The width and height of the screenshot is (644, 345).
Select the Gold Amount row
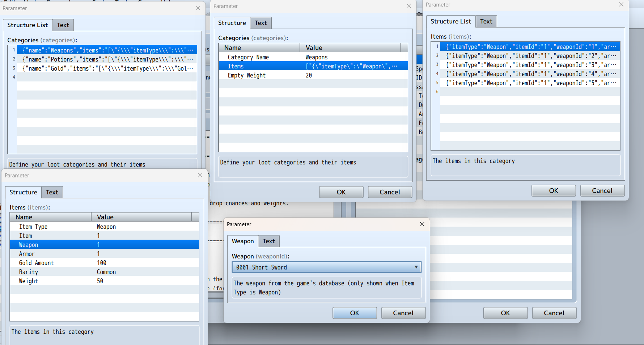(105, 263)
